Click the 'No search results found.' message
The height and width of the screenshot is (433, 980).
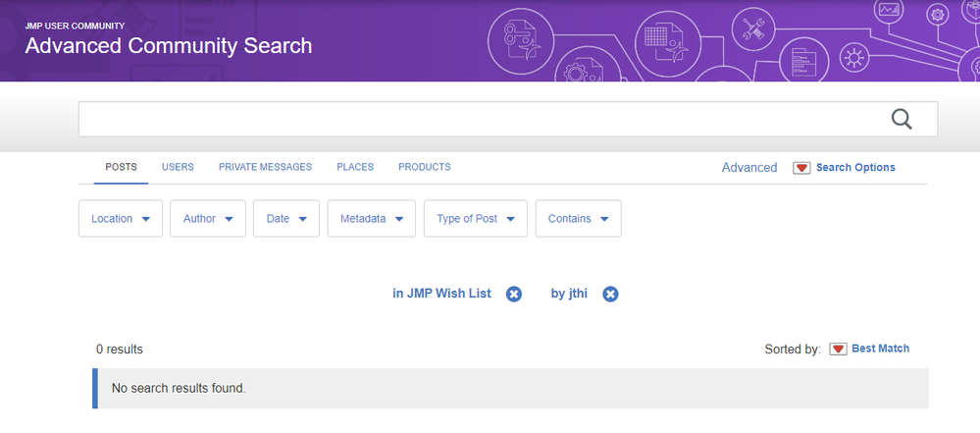tap(179, 388)
